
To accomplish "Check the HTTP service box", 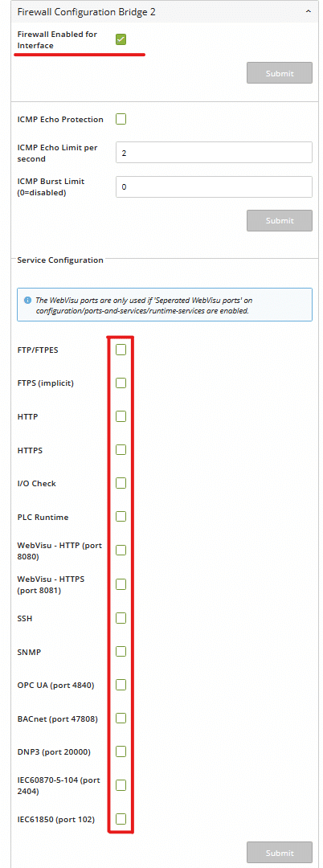I will click(x=121, y=416).
